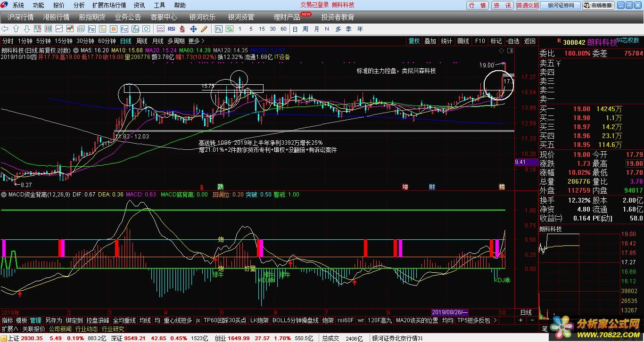Click the red S toolbar icon
This screenshot has height=342, width=644.
click(x=182, y=29)
